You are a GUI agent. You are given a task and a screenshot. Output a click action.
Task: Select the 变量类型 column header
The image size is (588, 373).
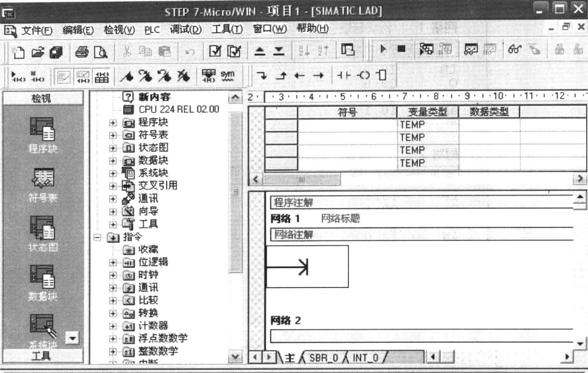(x=428, y=112)
